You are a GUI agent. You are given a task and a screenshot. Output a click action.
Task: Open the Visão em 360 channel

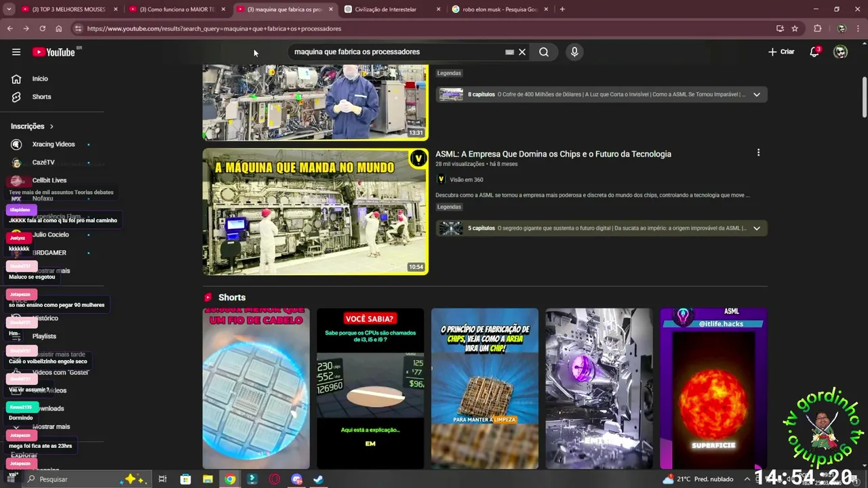466,180
